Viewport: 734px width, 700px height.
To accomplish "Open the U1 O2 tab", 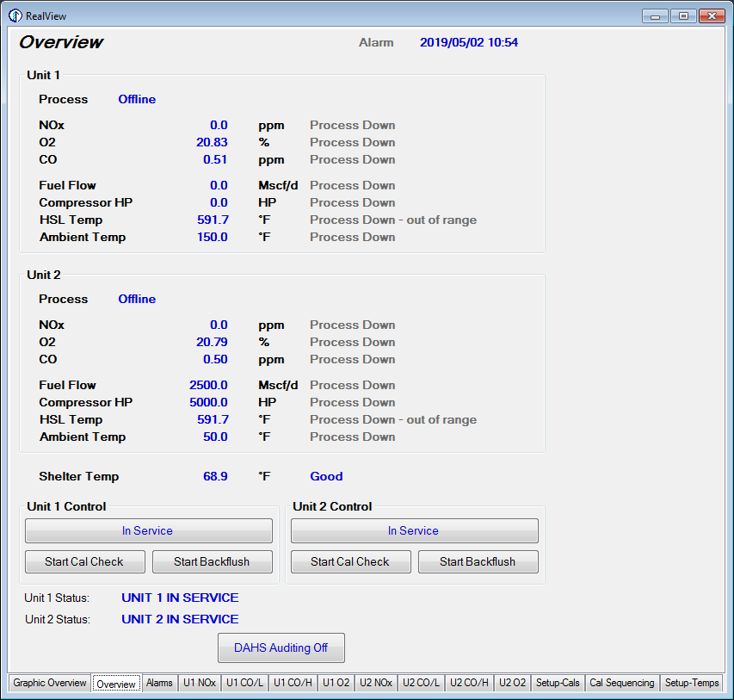I will click(336, 683).
